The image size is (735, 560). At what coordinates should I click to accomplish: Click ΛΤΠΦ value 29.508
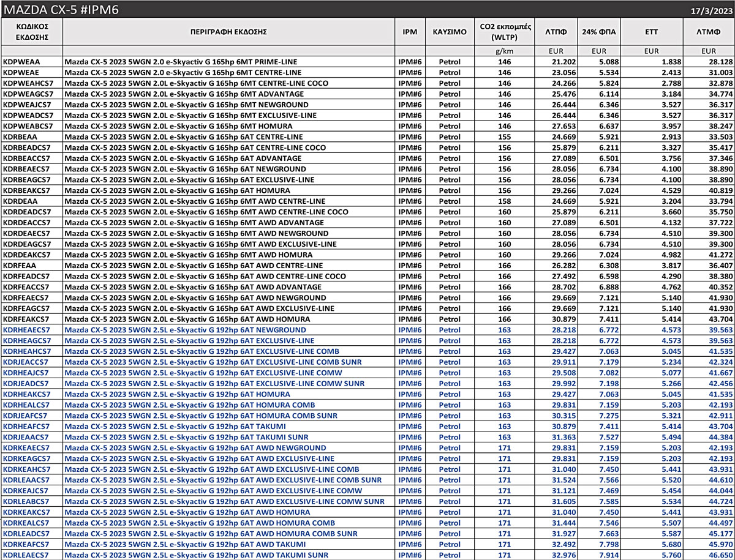564,373
